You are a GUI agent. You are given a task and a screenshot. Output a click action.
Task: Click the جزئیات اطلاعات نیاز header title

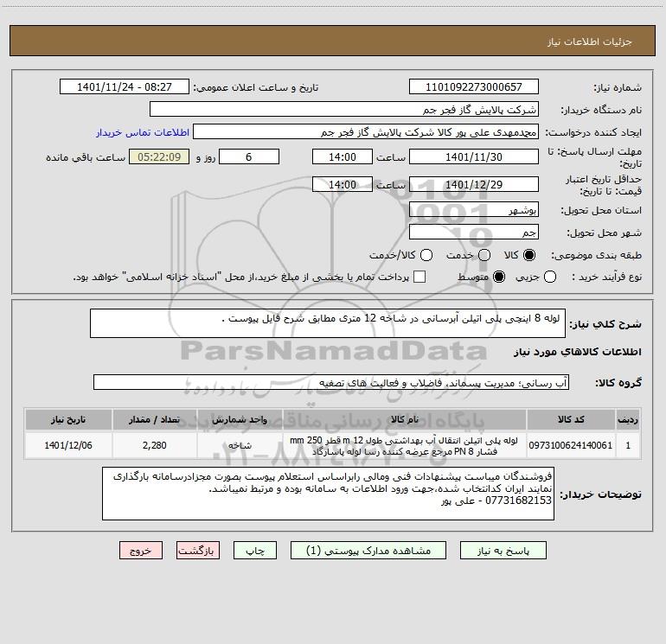tap(590, 41)
